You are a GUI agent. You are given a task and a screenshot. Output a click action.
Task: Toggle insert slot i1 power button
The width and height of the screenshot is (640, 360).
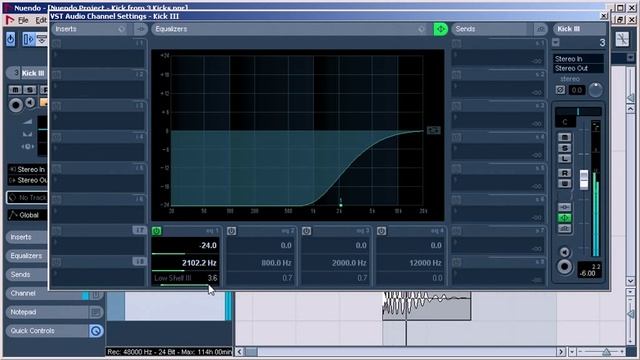tap(57, 43)
